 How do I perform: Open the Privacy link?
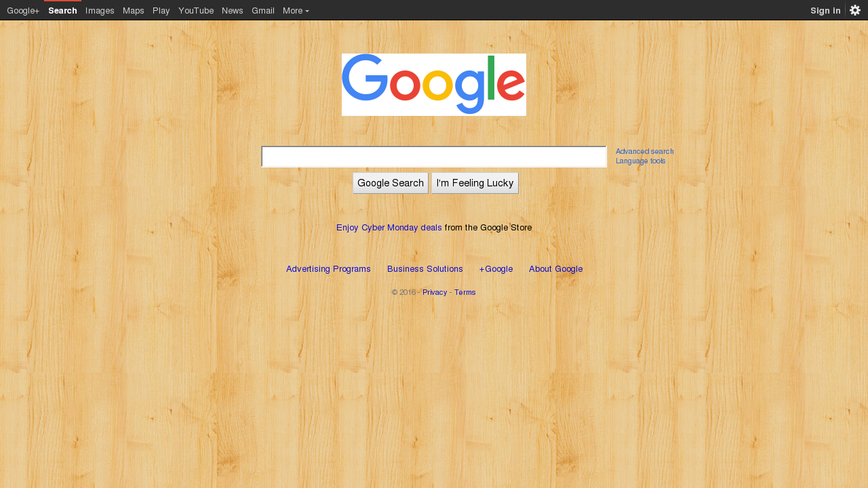435,292
